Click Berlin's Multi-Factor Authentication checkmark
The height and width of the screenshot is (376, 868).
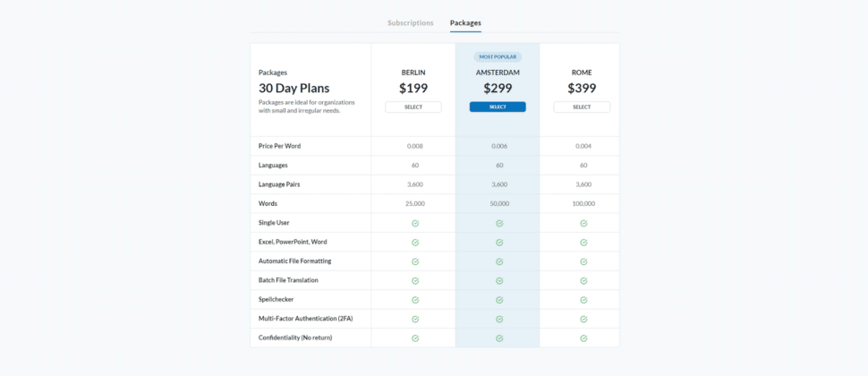[415, 319]
